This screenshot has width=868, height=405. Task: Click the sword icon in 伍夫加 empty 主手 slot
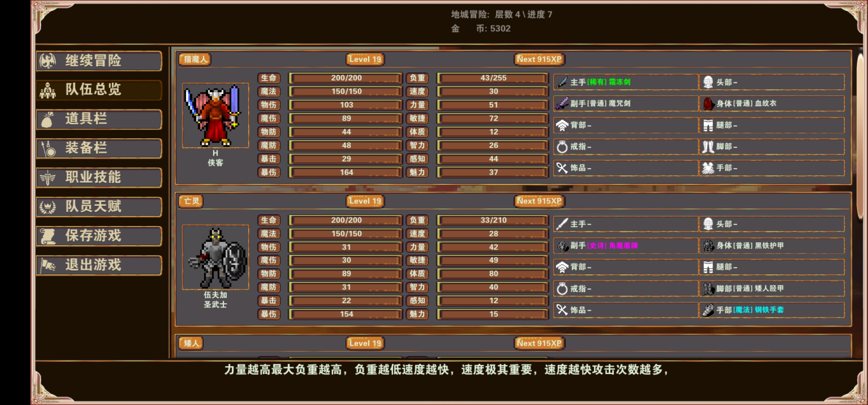pos(562,224)
